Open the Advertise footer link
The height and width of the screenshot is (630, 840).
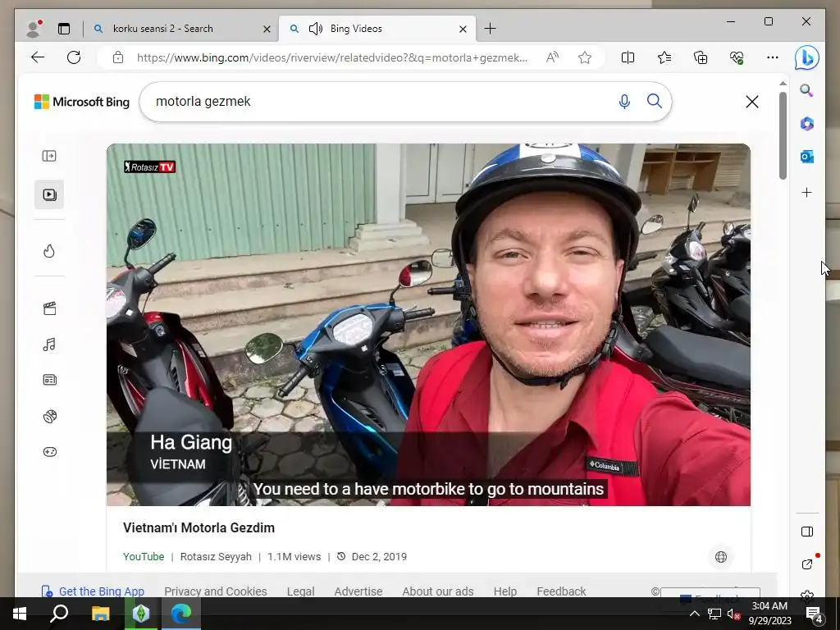point(358,591)
